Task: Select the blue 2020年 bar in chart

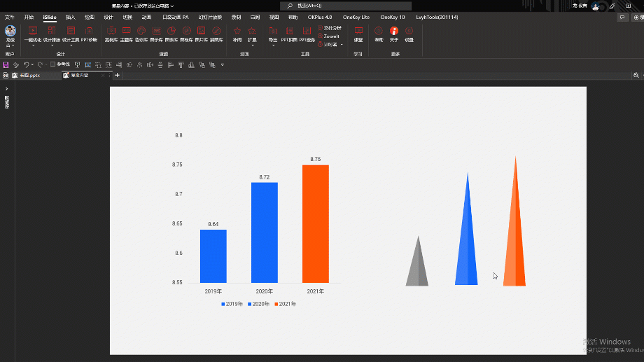Action: (265, 232)
